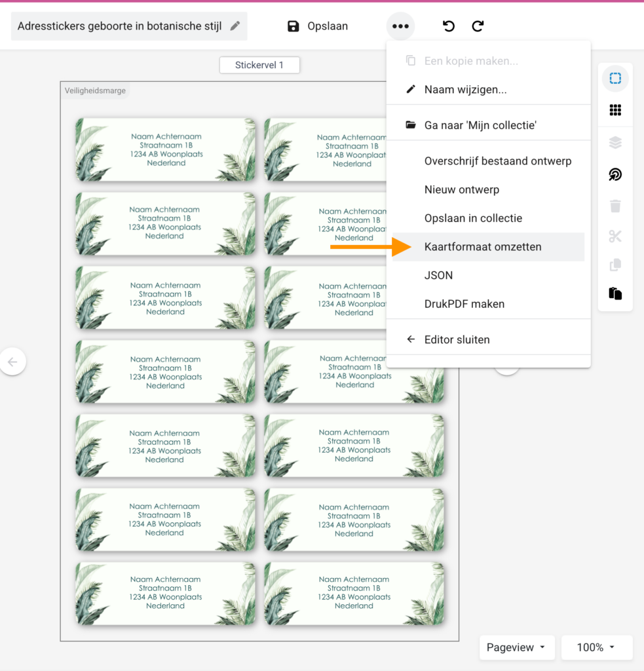Open the grid layout tool
The height and width of the screenshot is (671, 644).
pos(615,109)
